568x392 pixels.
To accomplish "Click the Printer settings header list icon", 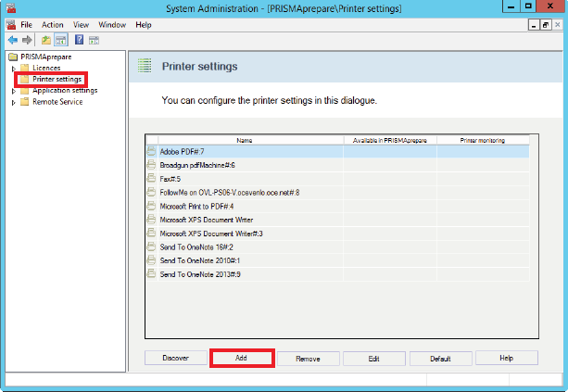I will [x=145, y=66].
